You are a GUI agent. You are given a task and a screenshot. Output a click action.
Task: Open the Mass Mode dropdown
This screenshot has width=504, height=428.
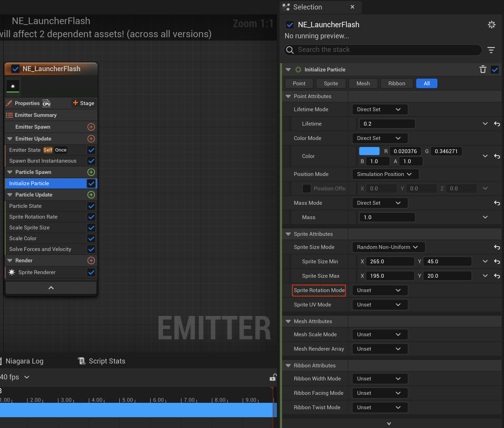pyautogui.click(x=380, y=203)
